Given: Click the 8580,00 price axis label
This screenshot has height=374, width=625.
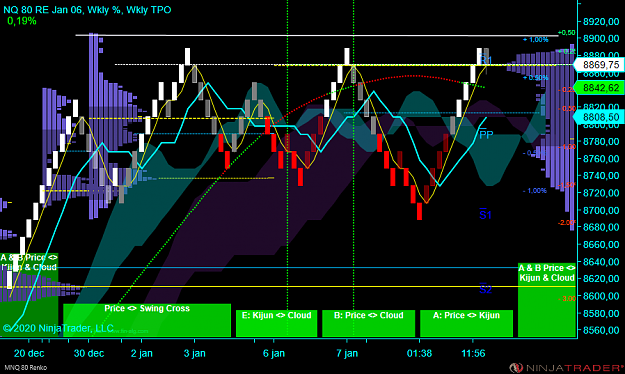Looking at the screenshot, I should [601, 313].
